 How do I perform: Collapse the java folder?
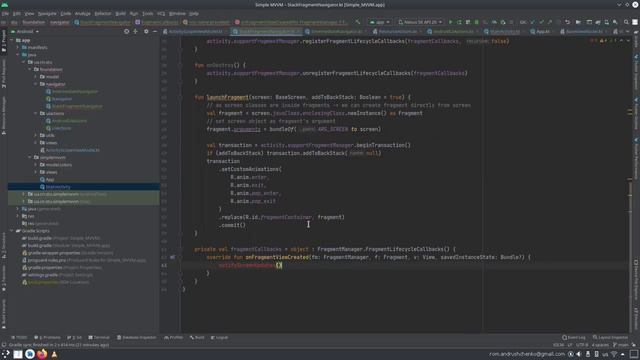[x=18, y=55]
